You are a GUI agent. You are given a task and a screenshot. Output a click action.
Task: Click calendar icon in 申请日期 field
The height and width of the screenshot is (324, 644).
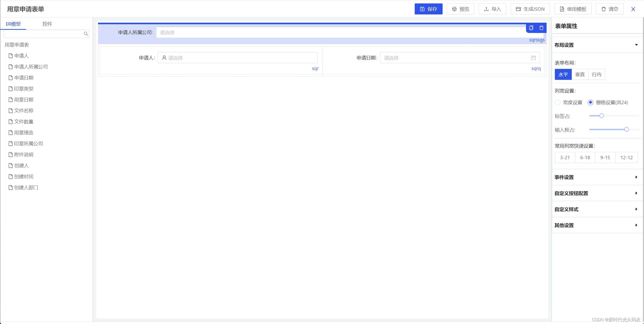(533, 58)
